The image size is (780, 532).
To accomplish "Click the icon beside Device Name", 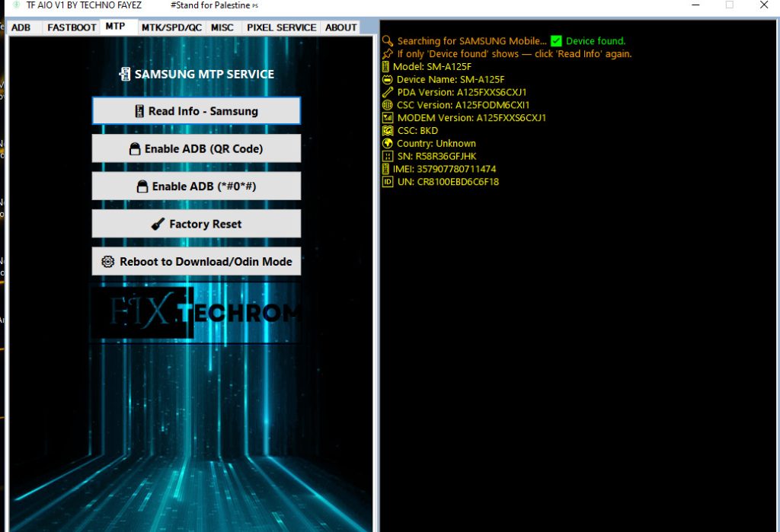I will click(388, 80).
